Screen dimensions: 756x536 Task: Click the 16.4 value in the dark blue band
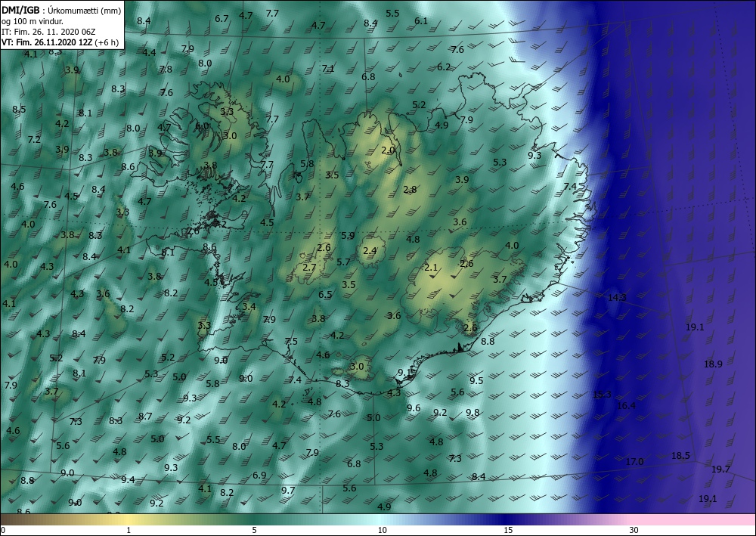pyautogui.click(x=626, y=406)
